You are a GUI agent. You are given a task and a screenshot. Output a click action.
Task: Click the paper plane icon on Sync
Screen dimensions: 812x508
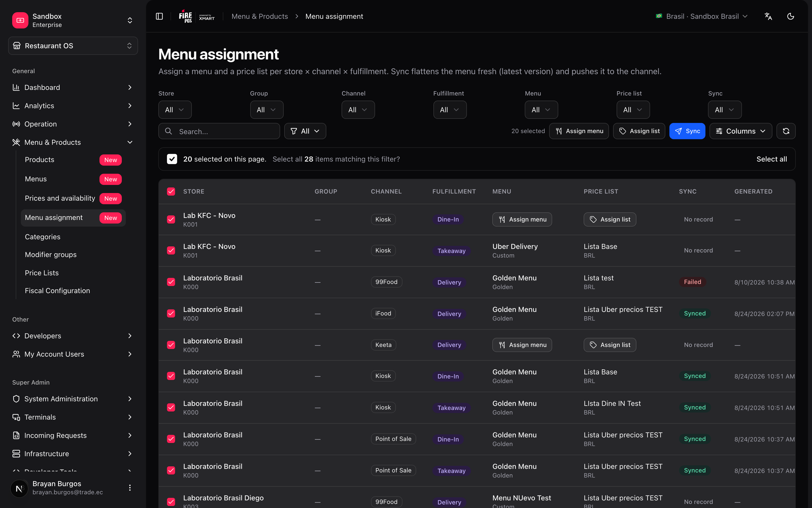[x=679, y=131]
